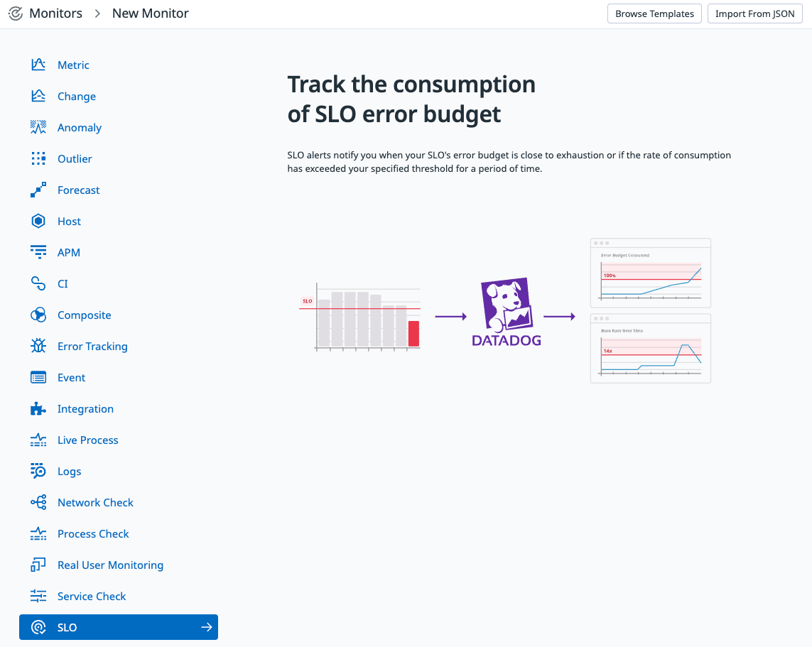Click the Change monitor icon
812x647 pixels.
pyautogui.click(x=38, y=96)
